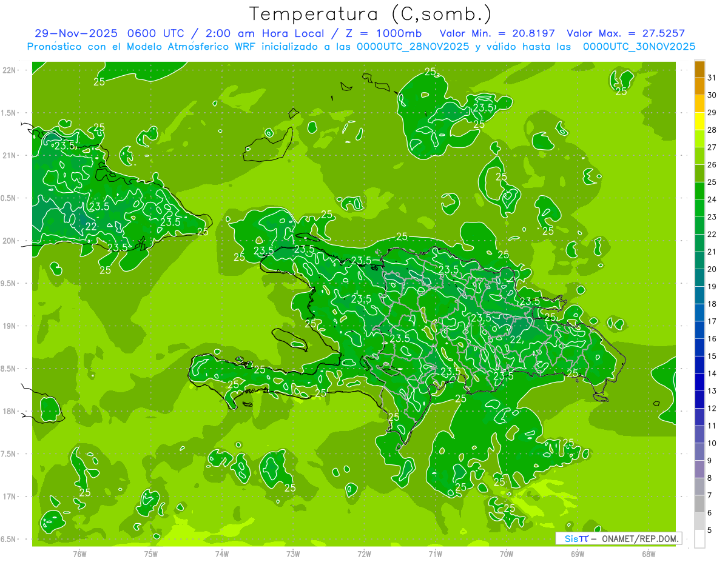Screen dimensions: 728x562
Task: Pick the lime swatch between 26 and 27
Action: click(699, 156)
